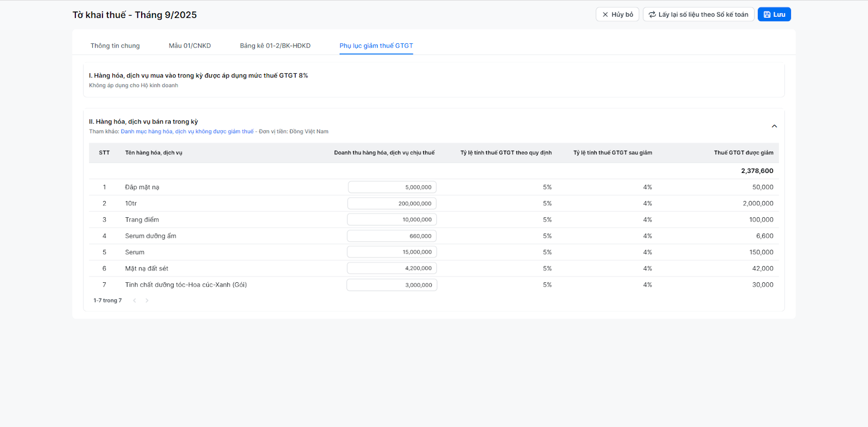Edit revenue field for Trang điểm
The image size is (868, 427).
point(392,220)
